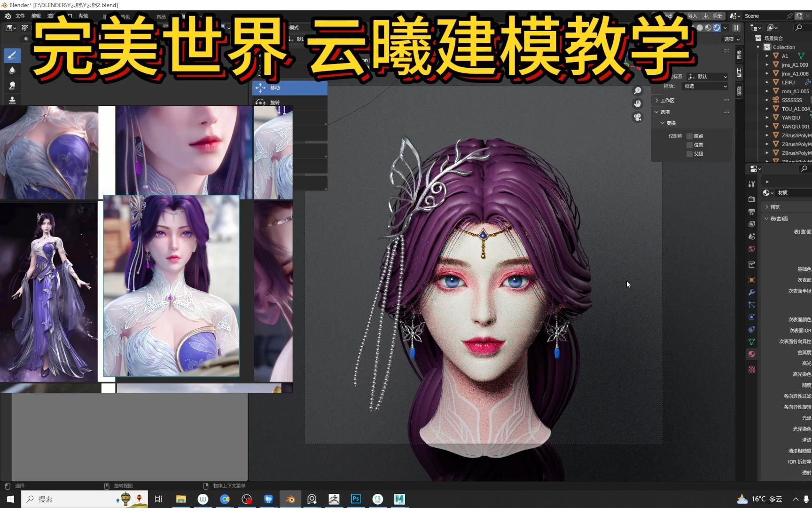
Task: Select the Smear tool
Action: [12, 85]
